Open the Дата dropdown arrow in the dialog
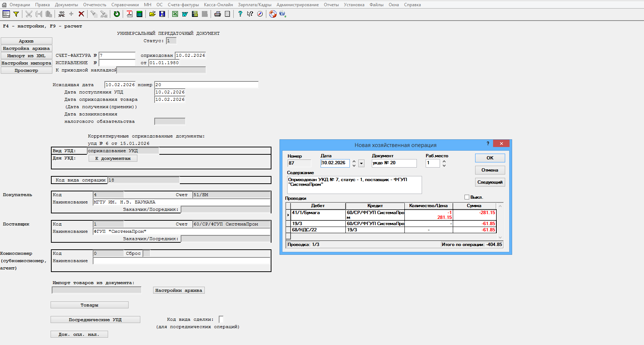Image resolution: width=644 pixels, height=345 pixels. tap(361, 164)
